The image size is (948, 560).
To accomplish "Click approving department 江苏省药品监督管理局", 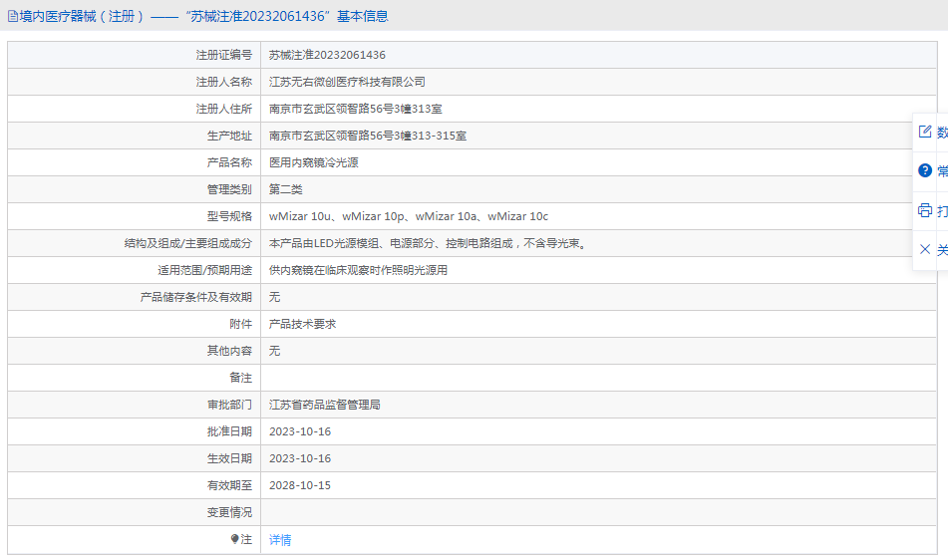I will coord(325,405).
